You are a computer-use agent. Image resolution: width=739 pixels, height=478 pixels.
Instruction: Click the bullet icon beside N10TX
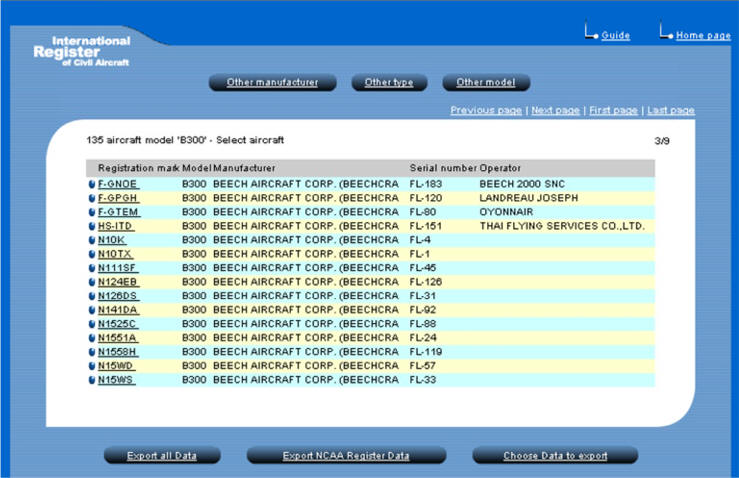(x=92, y=254)
